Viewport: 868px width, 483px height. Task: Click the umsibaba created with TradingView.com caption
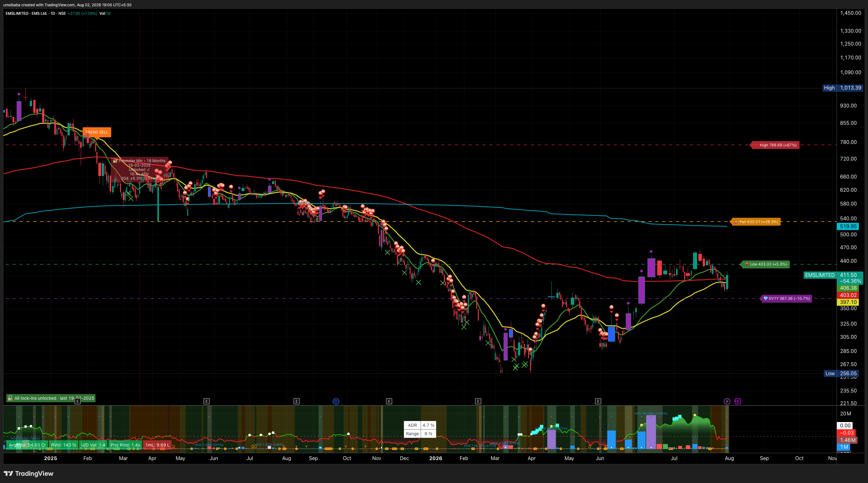68,5
